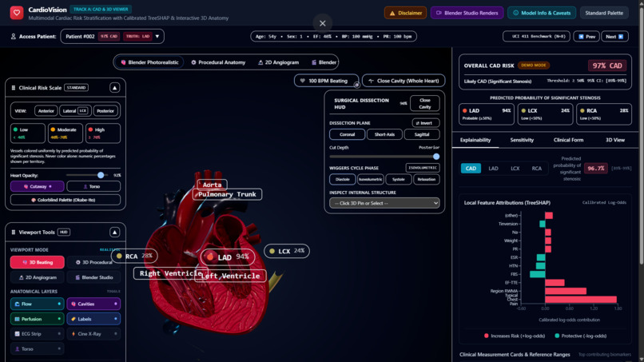The image size is (644, 362).
Task: Open the Clinical Form tab
Action: point(568,140)
